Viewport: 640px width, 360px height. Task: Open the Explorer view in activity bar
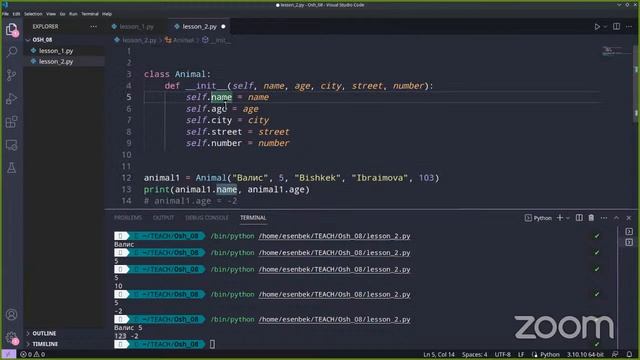coord(11,29)
